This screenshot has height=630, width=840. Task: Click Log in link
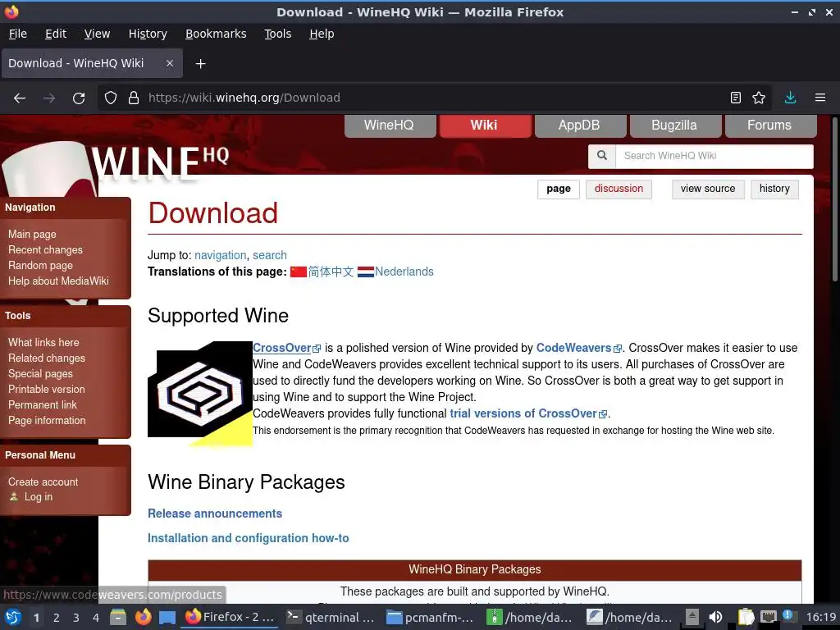39,497
